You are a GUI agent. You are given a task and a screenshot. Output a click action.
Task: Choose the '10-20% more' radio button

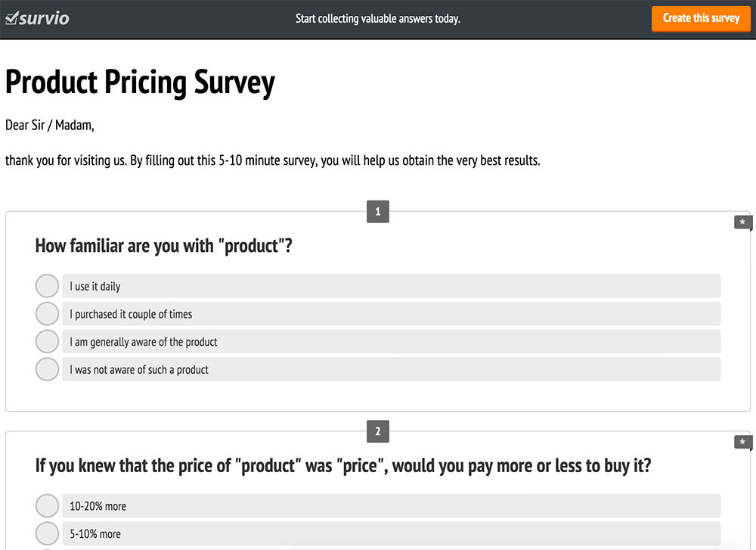tap(47, 505)
